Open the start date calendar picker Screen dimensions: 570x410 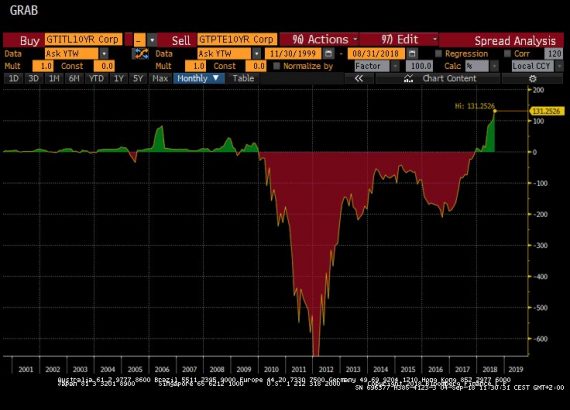click(x=329, y=54)
